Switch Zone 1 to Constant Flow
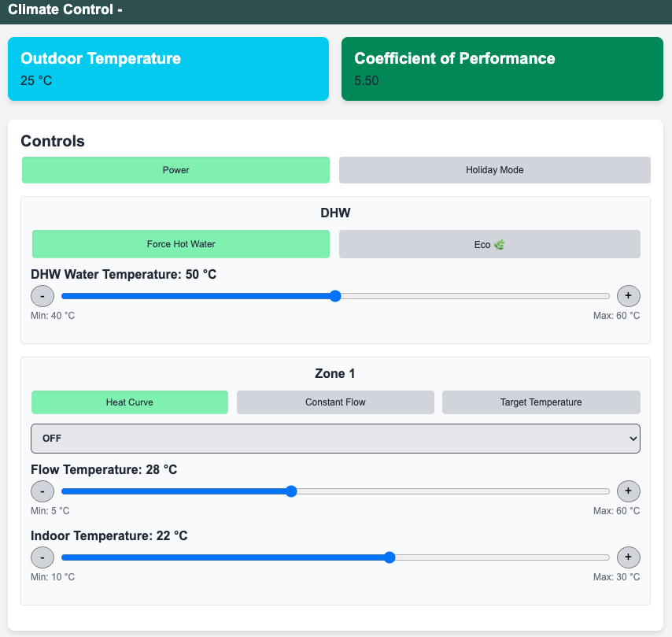The height and width of the screenshot is (637, 672). tap(335, 402)
